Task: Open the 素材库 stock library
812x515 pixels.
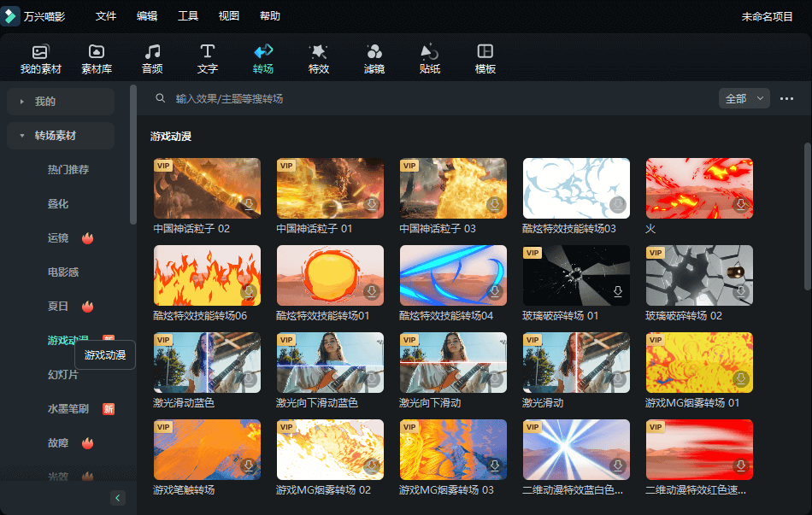Action: (97, 59)
